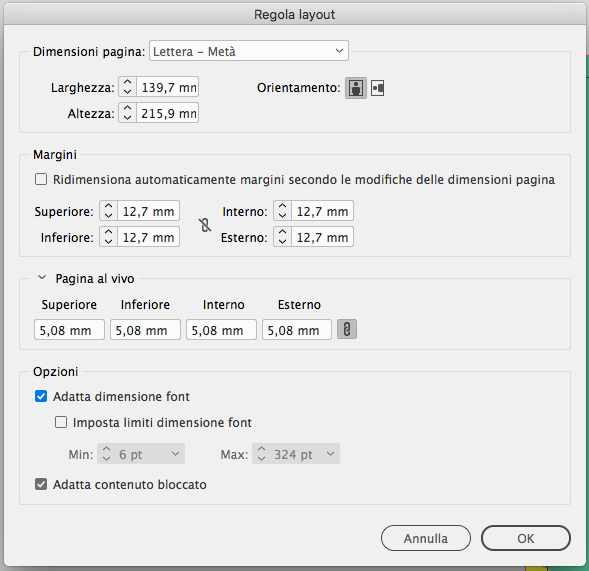Screen dimensions: 589x571
Task: Toggle the bleed chain link icon
Action: (347, 329)
